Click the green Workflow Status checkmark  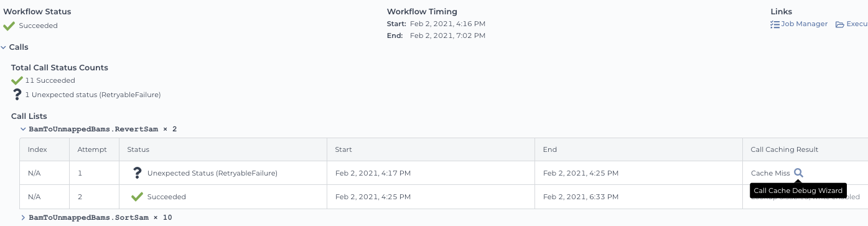(9, 26)
